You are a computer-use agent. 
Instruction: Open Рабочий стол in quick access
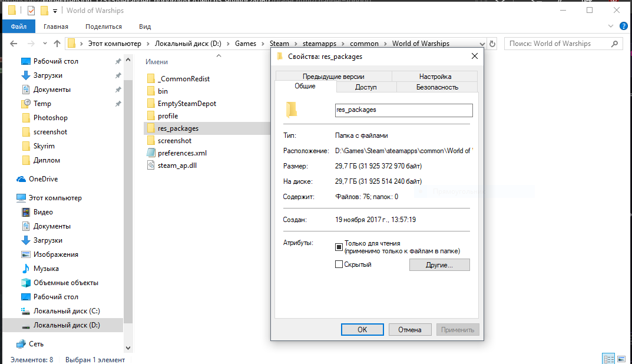coord(55,61)
